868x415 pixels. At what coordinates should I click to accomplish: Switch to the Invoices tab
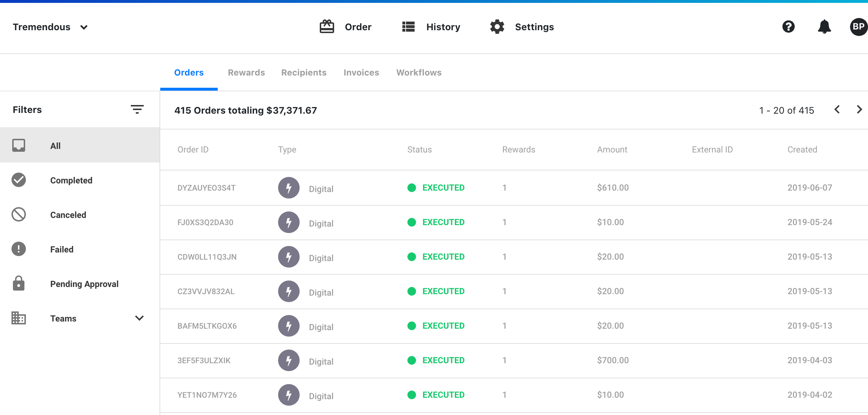(361, 73)
